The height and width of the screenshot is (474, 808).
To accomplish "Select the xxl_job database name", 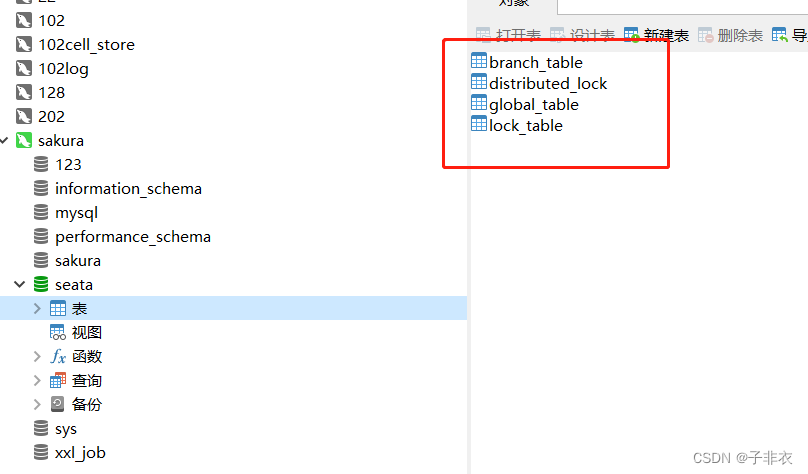I will 80,452.
